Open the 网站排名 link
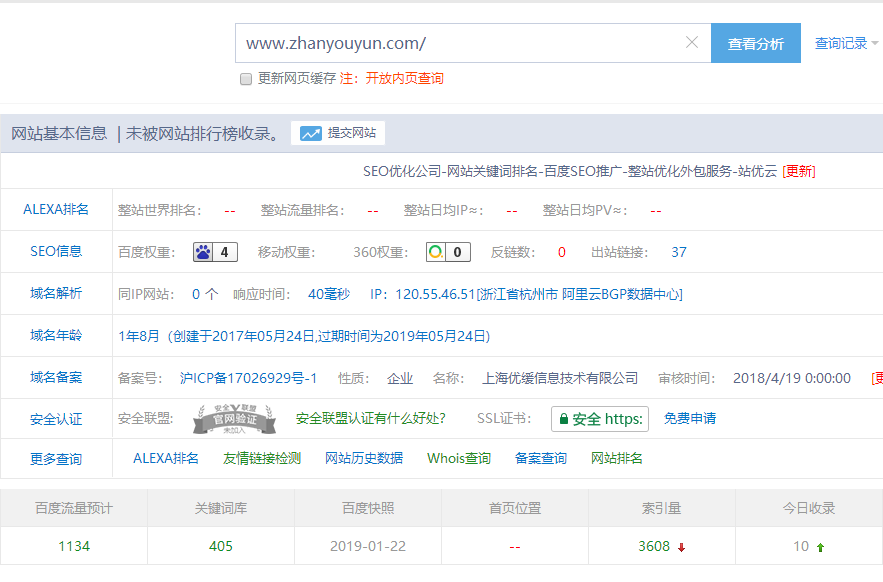 click(x=617, y=459)
